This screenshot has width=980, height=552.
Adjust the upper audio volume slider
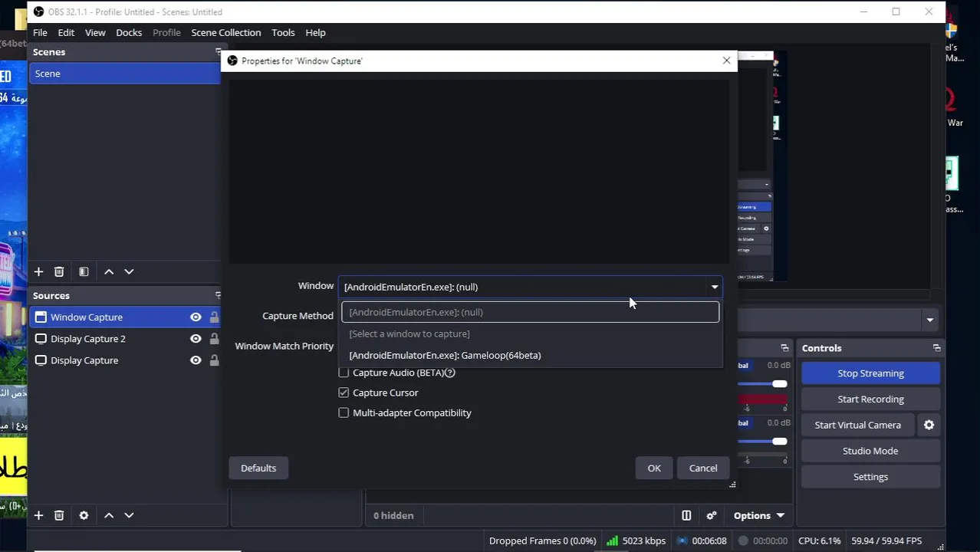[x=779, y=383]
